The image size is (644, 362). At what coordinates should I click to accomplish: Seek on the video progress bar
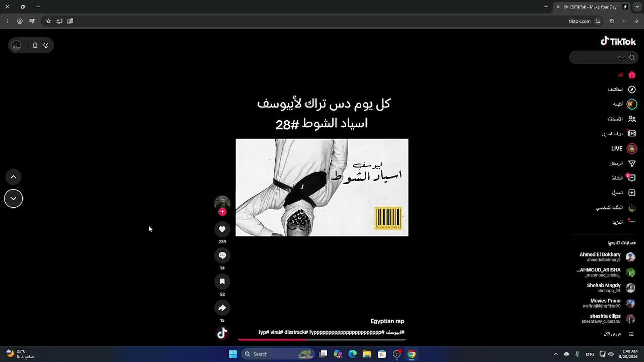(322, 340)
